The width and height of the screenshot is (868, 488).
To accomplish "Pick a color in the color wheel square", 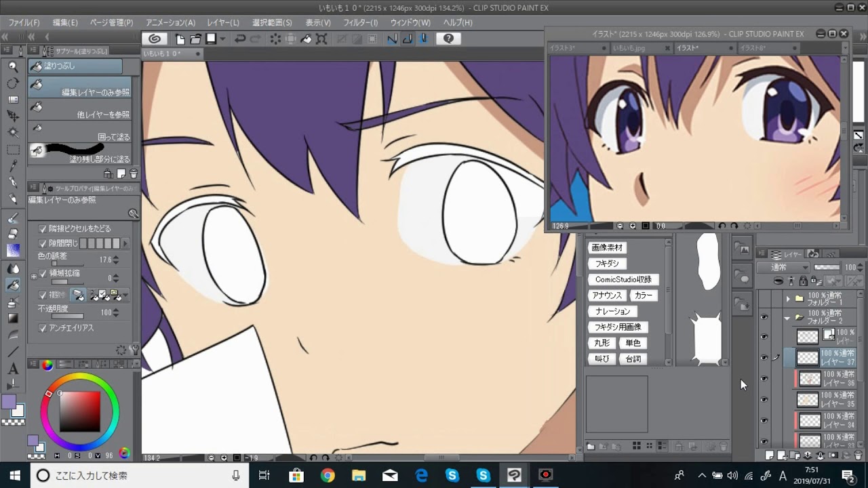I will pyautogui.click(x=80, y=411).
